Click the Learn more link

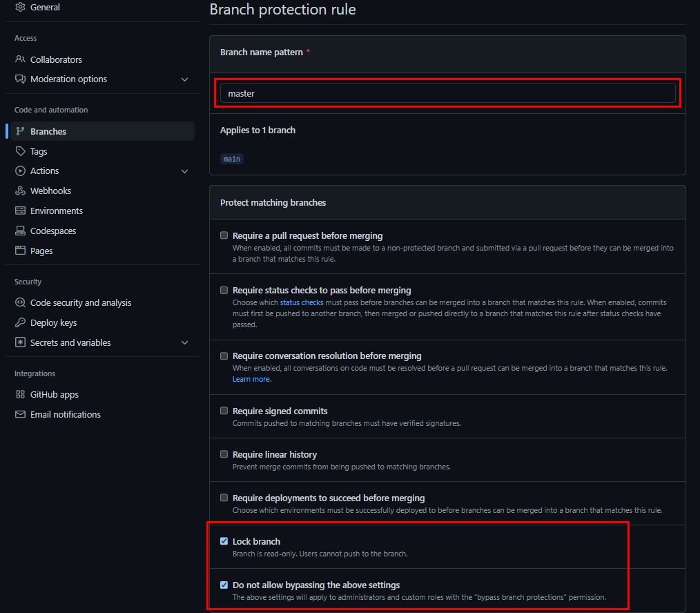coord(251,379)
